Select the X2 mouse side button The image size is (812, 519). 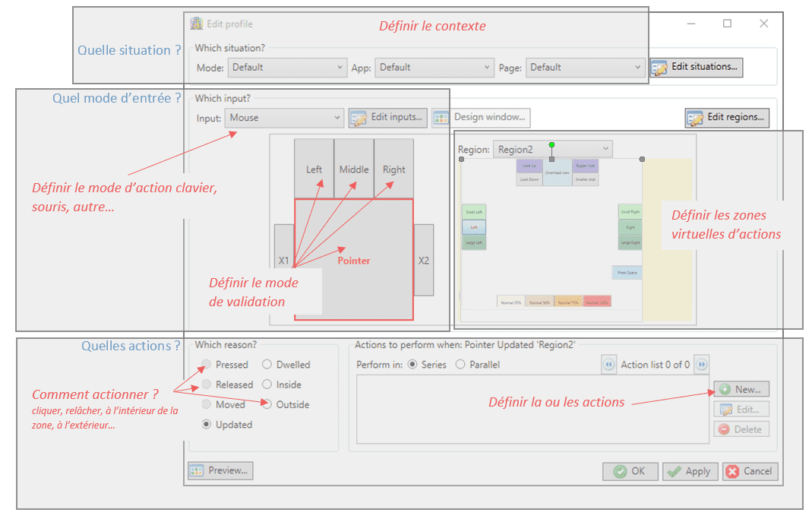pos(424,260)
